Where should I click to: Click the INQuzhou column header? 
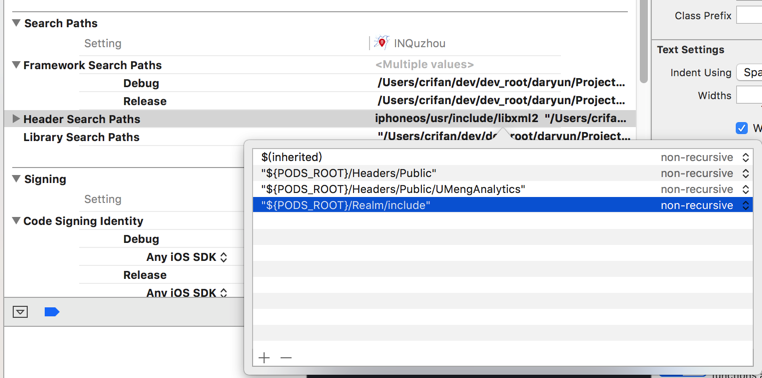tap(419, 43)
